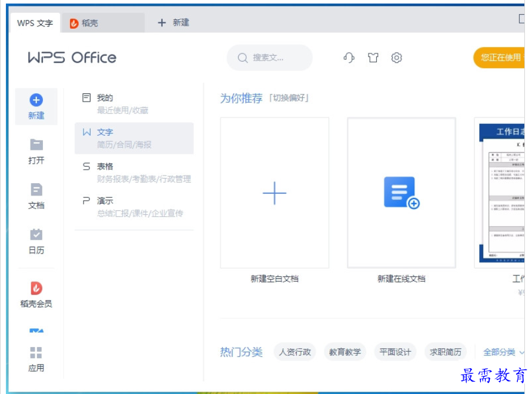Select 我的 最近使用/收藏 entry

[134, 104]
